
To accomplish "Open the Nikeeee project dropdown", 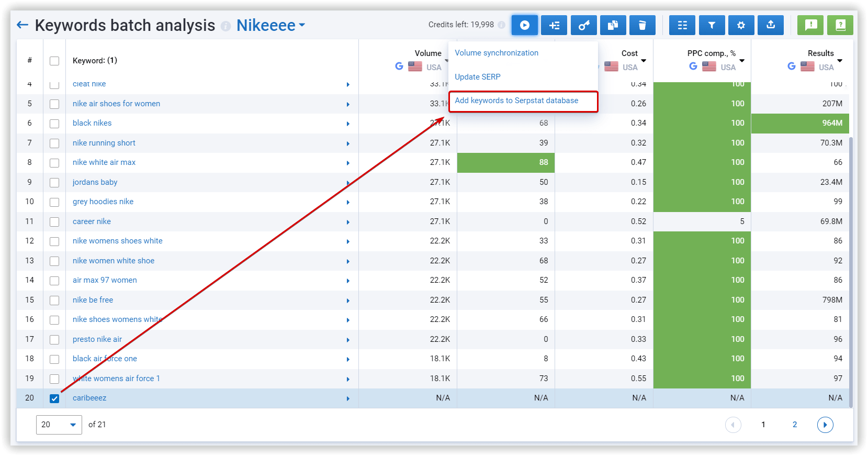I will pos(270,25).
